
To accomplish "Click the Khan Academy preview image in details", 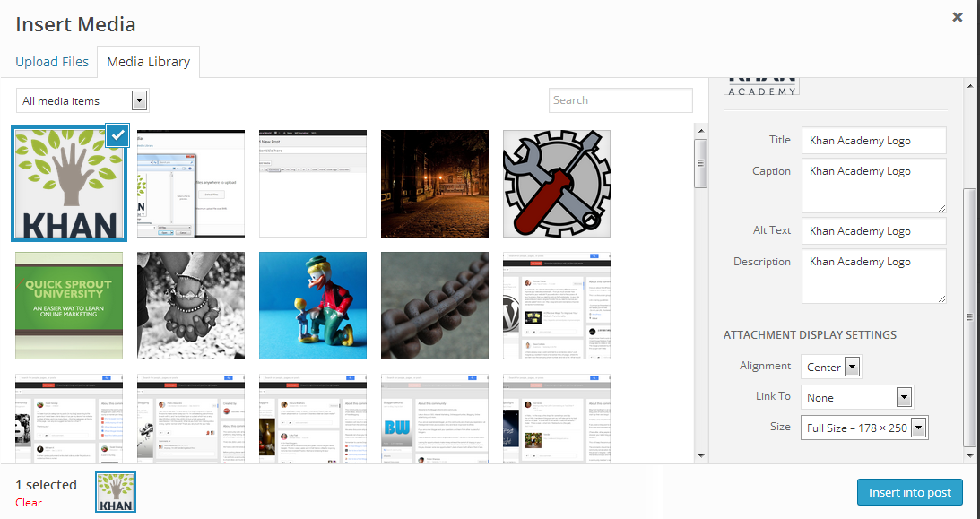I will 761,86.
